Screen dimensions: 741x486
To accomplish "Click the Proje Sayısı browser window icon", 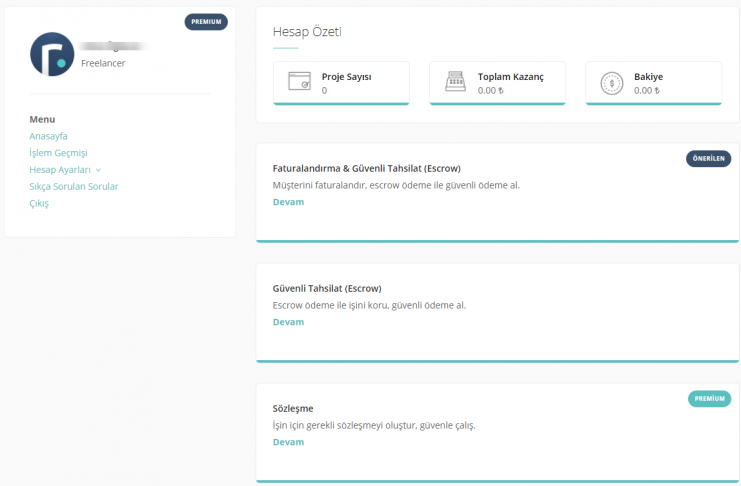I will pyautogui.click(x=300, y=81).
